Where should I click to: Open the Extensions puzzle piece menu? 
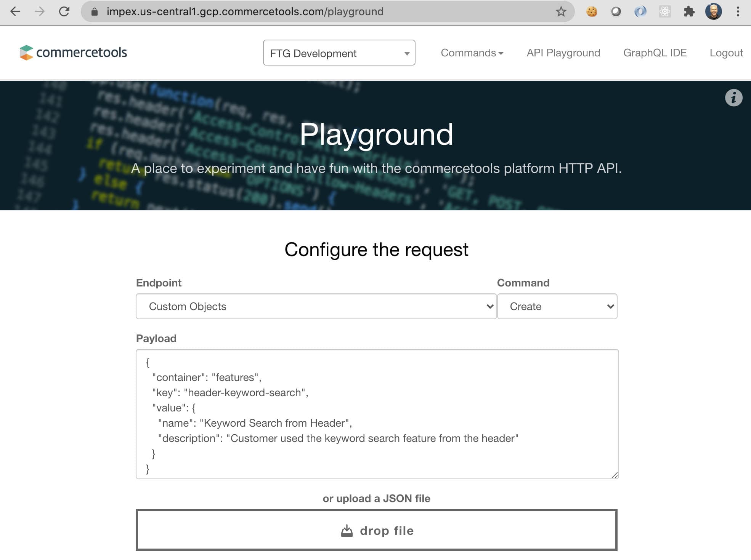point(689,12)
